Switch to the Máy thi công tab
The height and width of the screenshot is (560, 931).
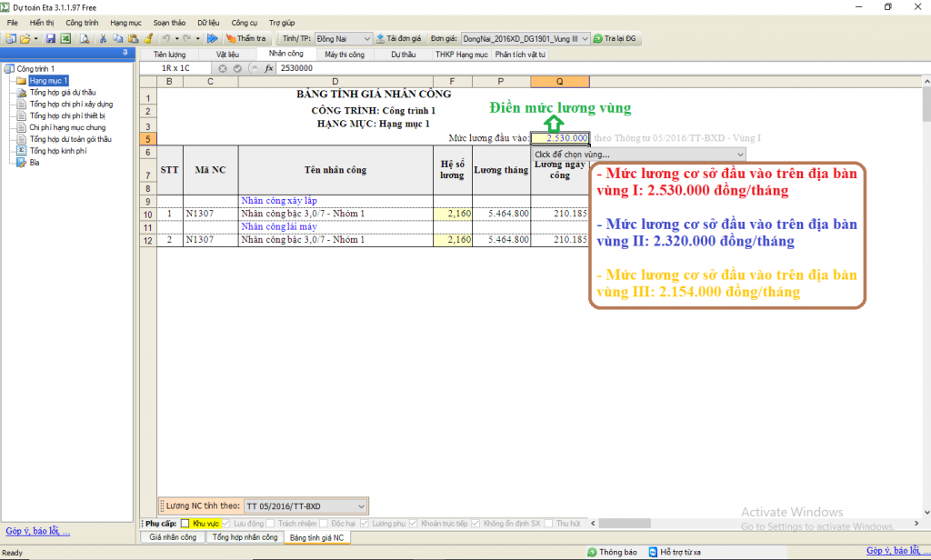coord(344,55)
